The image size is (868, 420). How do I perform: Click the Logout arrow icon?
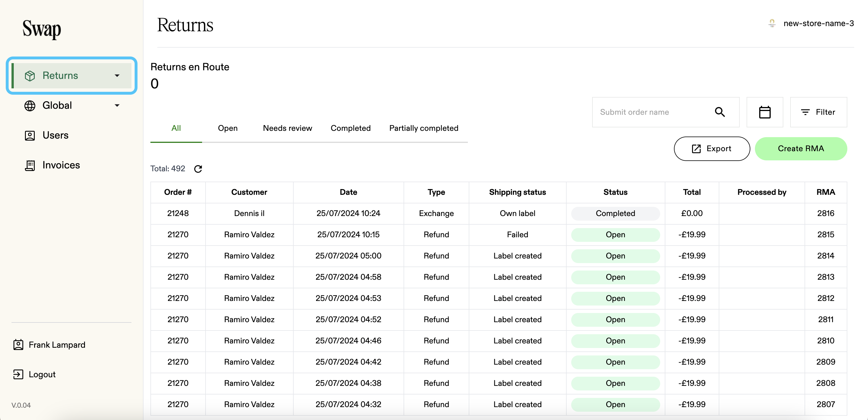coord(18,375)
